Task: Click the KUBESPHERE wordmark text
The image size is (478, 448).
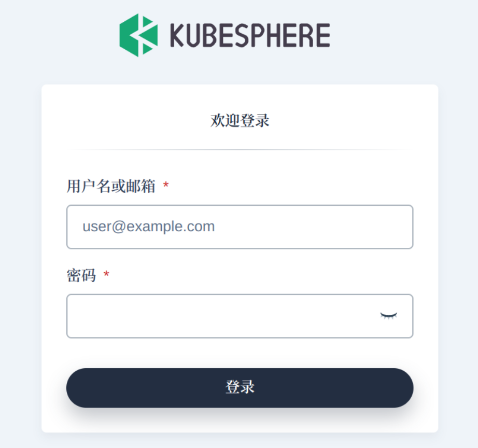Action: [x=250, y=35]
